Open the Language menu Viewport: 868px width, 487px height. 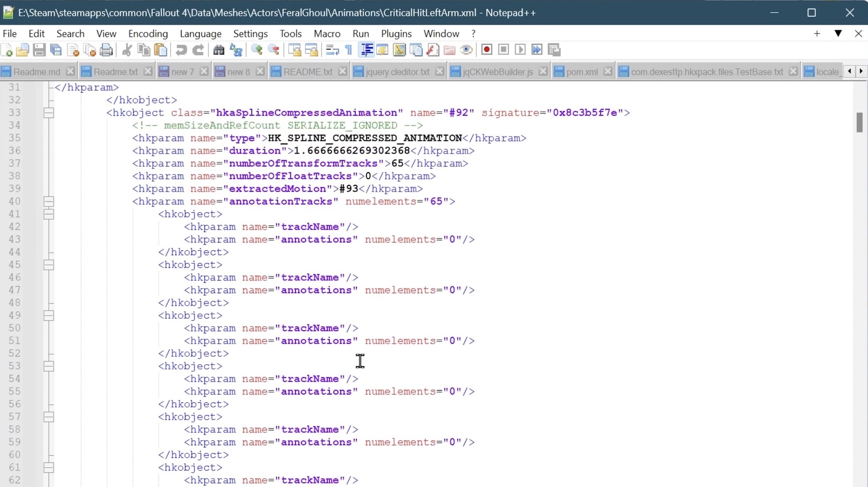pos(201,33)
